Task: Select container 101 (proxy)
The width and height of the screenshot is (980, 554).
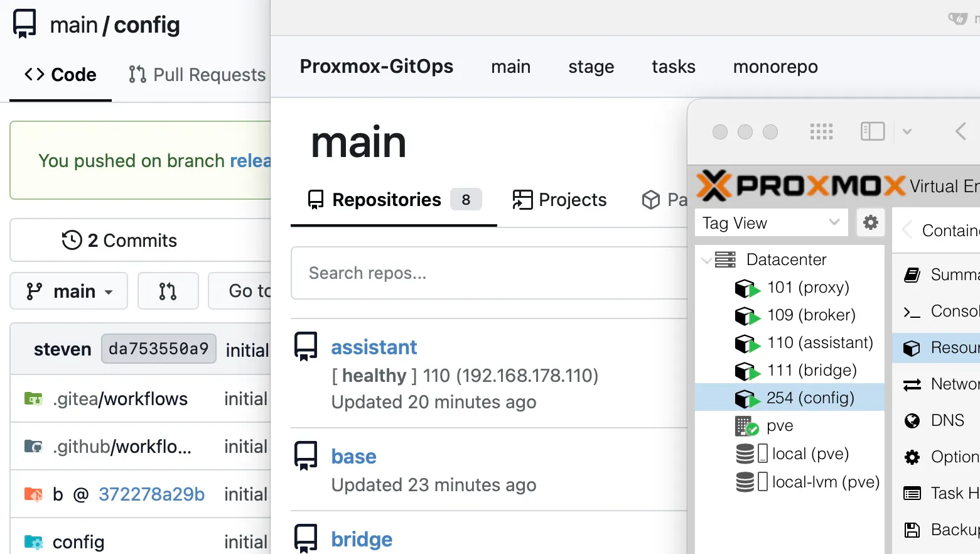Action: click(x=808, y=288)
